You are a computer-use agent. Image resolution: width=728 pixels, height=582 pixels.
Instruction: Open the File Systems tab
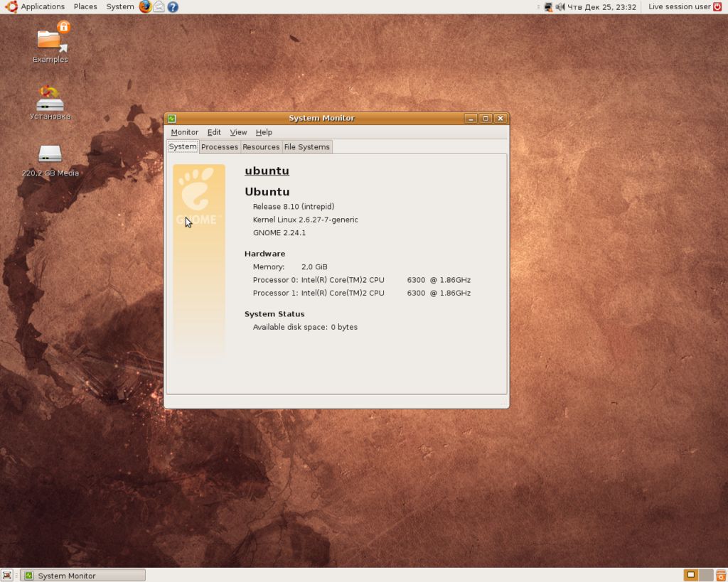(306, 147)
